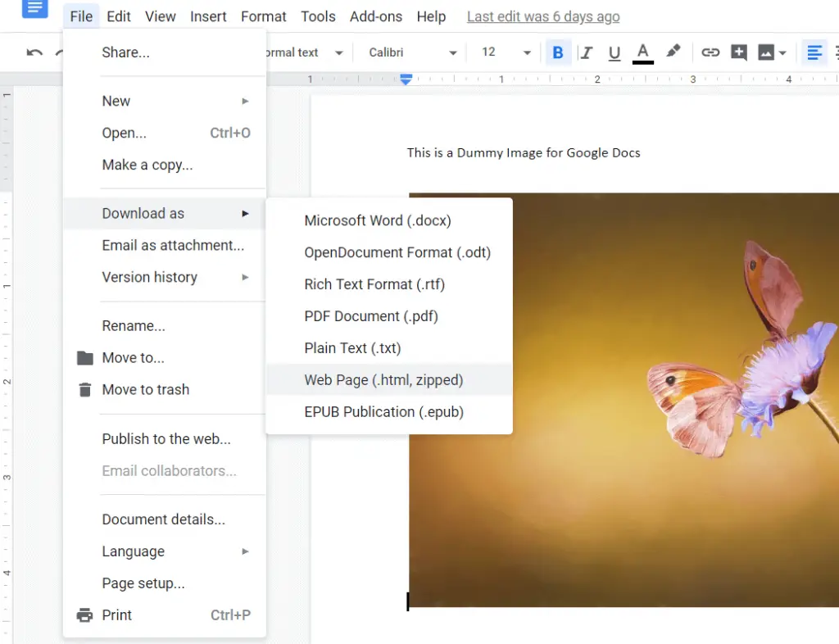
Task: Open the font size dropdown
Action: pyautogui.click(x=503, y=52)
